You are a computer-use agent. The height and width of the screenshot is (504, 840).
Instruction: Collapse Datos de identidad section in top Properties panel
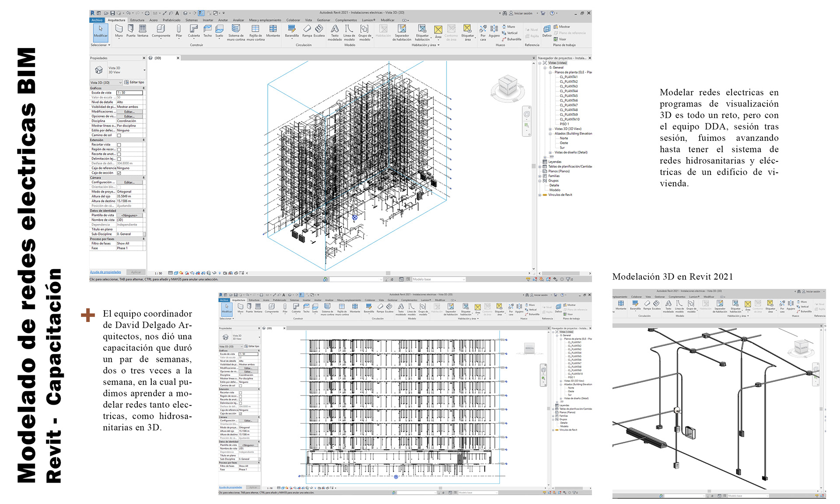pyautogui.click(x=143, y=210)
